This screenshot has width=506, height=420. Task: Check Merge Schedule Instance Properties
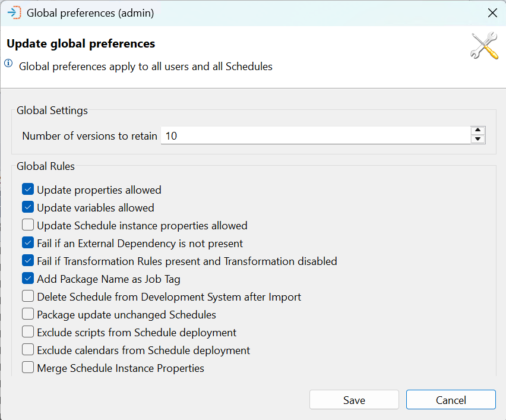28,367
